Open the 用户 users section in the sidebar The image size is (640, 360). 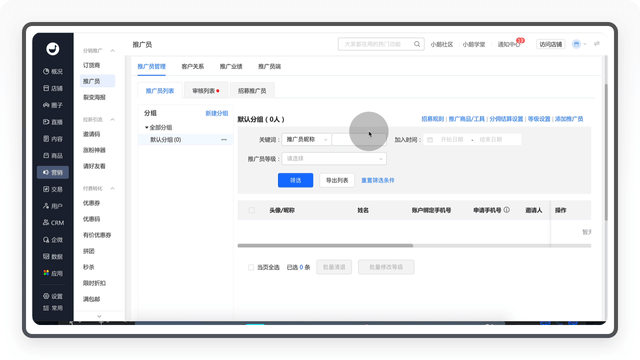(x=53, y=206)
